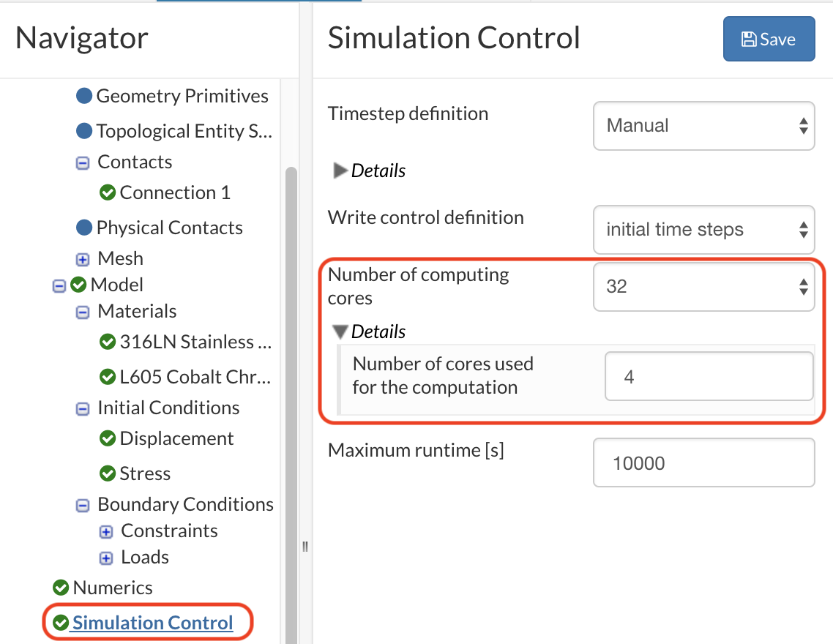Click the Maximum runtime input field
This screenshot has width=833, height=644.
703,463
